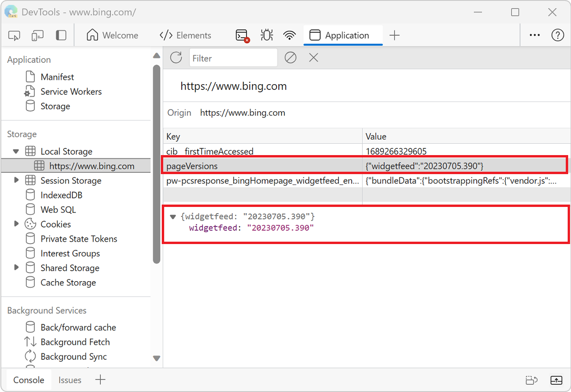Viewport: 571px width, 392px height.
Task: Toggle the device emulation icon
Action: coord(37,35)
